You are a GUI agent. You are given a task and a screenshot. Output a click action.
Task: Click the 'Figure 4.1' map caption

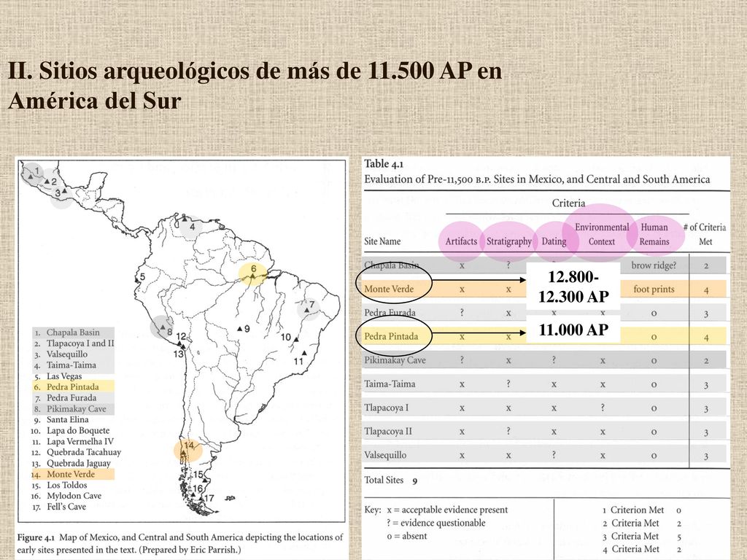click(x=180, y=543)
